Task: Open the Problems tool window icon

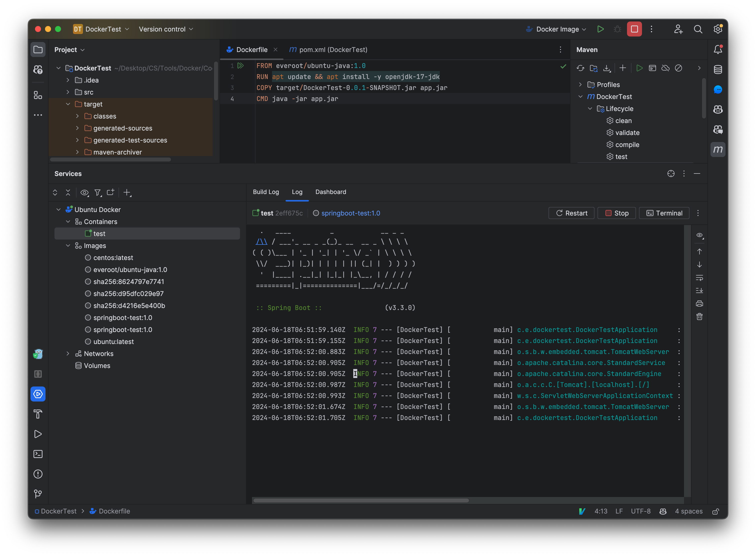Action: point(38,474)
